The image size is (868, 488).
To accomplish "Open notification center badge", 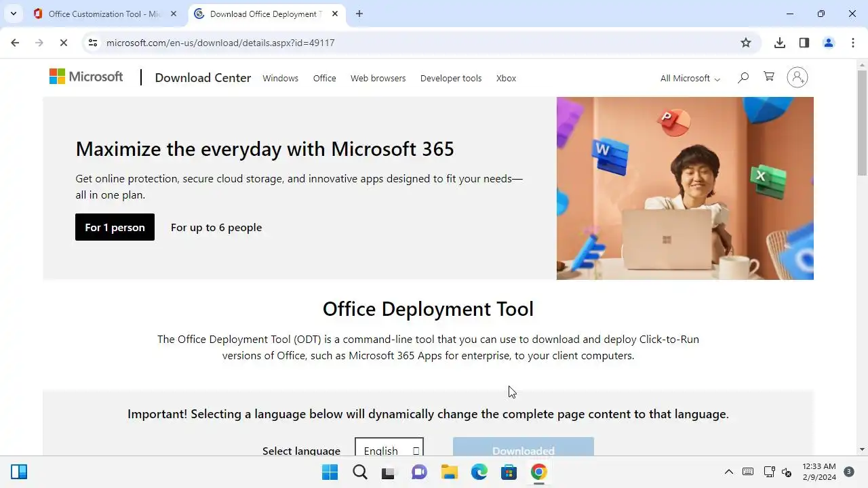I will [849, 472].
